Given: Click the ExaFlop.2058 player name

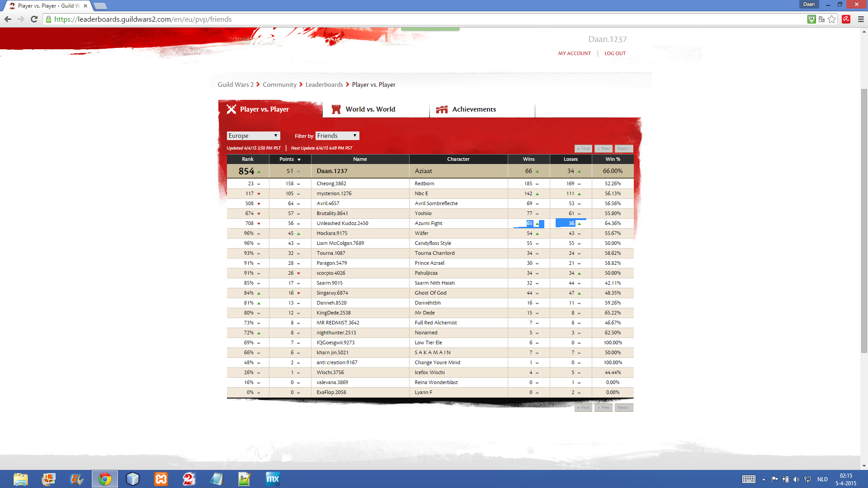Looking at the screenshot, I should [x=331, y=392].
